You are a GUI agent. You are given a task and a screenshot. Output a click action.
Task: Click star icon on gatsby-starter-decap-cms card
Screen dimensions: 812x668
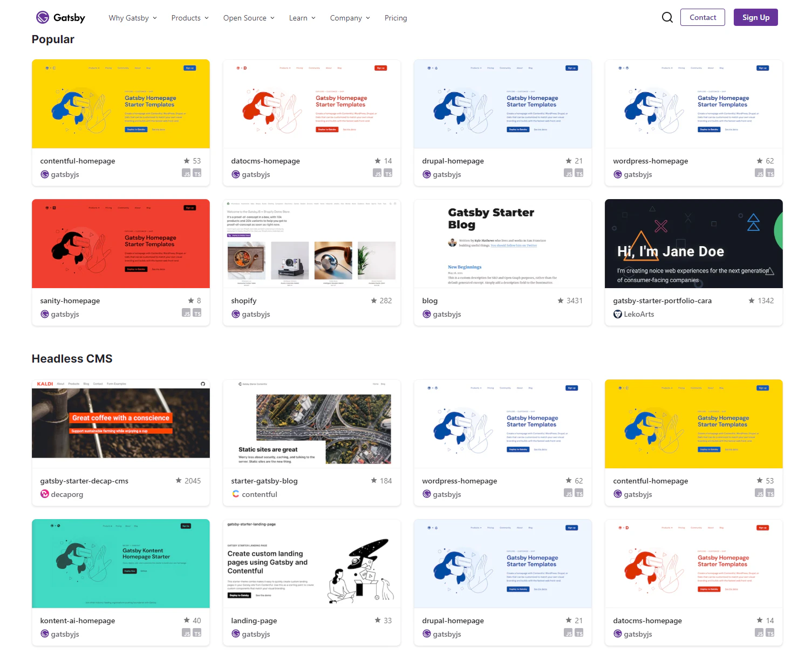(x=179, y=480)
